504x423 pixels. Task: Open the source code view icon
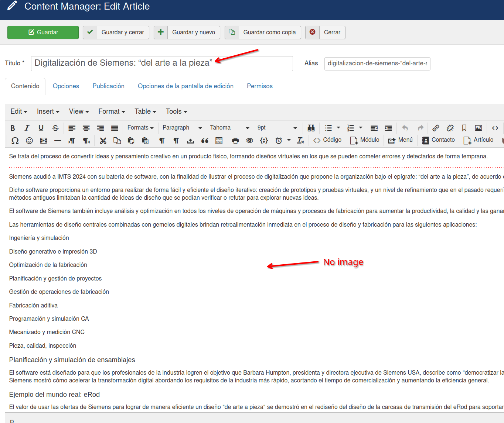pos(495,128)
